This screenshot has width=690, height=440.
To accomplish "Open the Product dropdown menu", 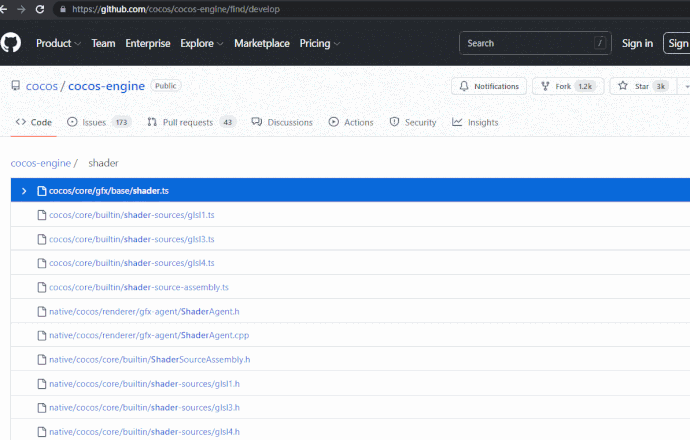I will (x=58, y=43).
